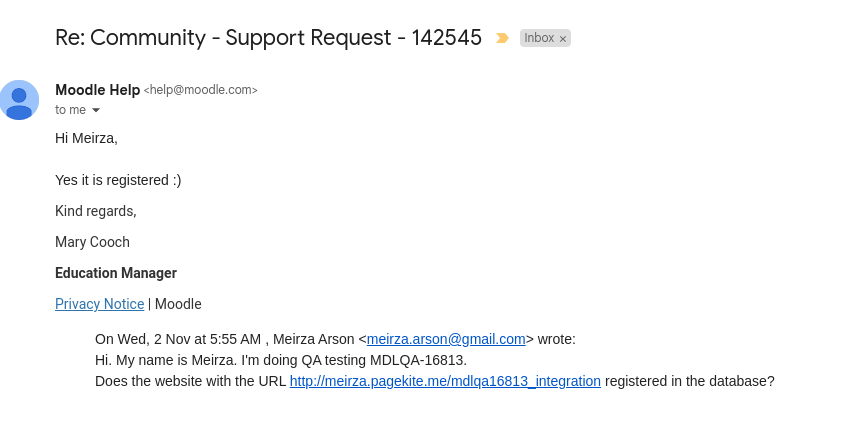857x437 pixels.
Task: Click the word 'Moodle' after Privacy Notice
Action: click(178, 304)
